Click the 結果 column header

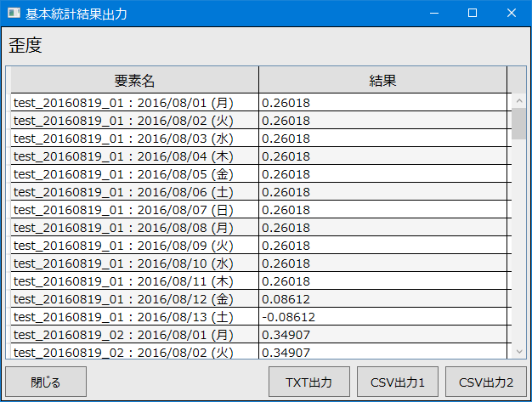[x=382, y=80]
